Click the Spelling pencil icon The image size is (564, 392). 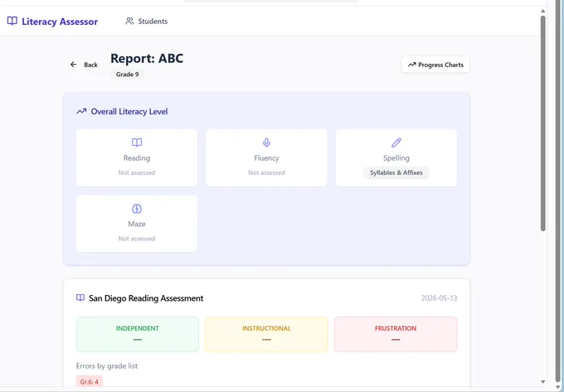[x=396, y=143]
